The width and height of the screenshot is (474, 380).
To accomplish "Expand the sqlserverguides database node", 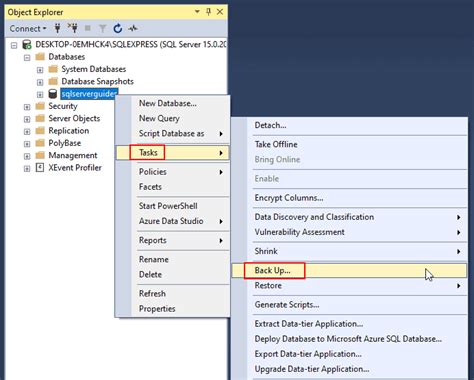I will 40,94.
